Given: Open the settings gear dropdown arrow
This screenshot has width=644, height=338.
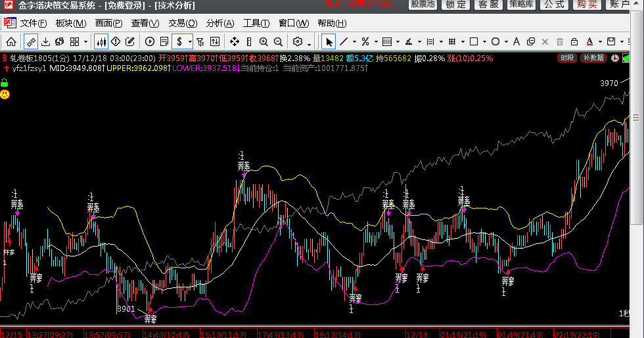Looking at the screenshot, I should 310,42.
